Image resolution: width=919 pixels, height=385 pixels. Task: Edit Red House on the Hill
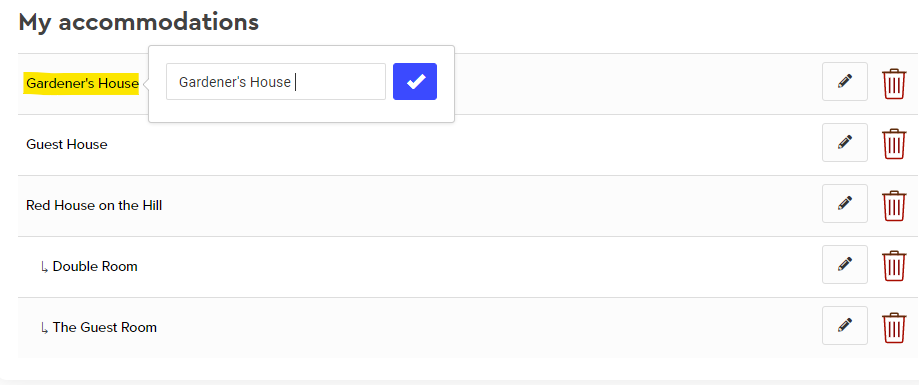click(x=845, y=203)
